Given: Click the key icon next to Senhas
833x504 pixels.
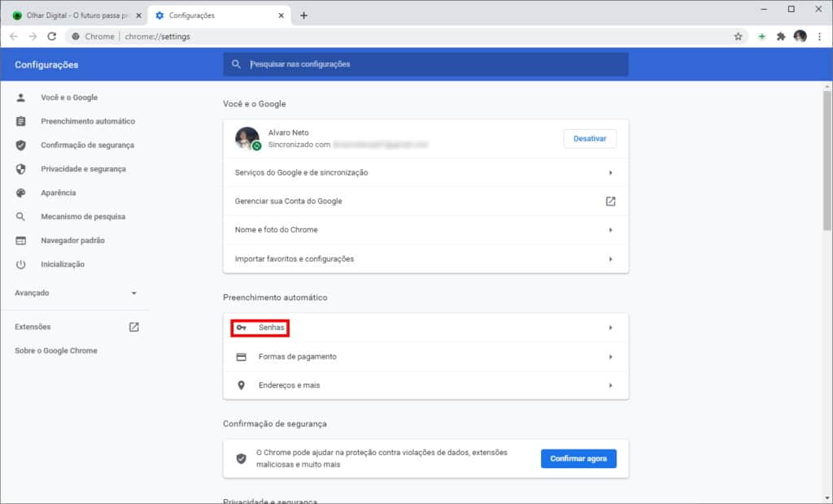Looking at the screenshot, I should pyautogui.click(x=241, y=328).
